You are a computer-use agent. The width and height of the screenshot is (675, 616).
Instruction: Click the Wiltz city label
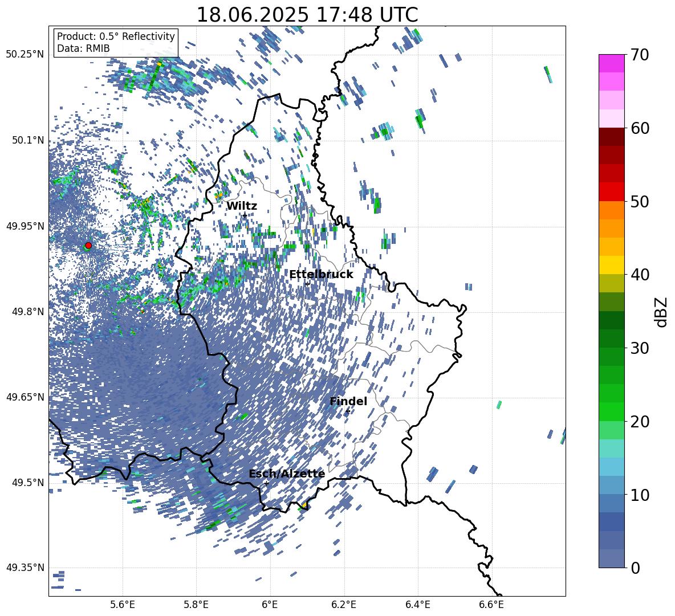point(242,206)
